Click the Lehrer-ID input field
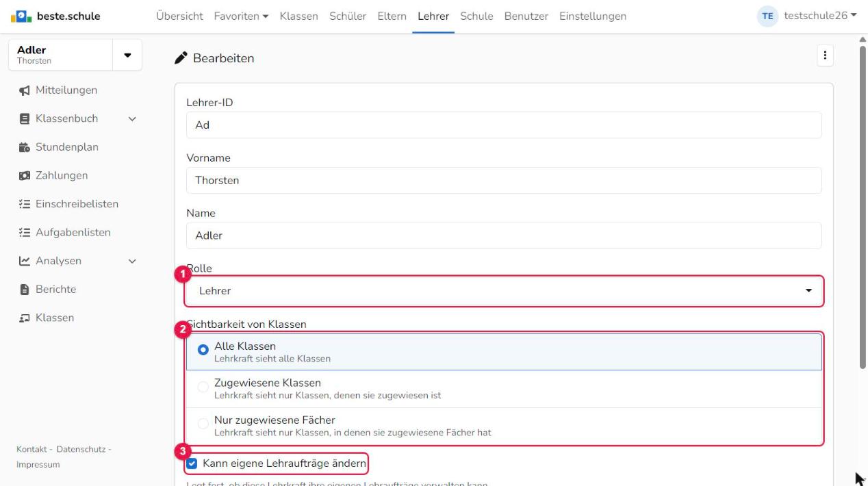 coord(504,125)
